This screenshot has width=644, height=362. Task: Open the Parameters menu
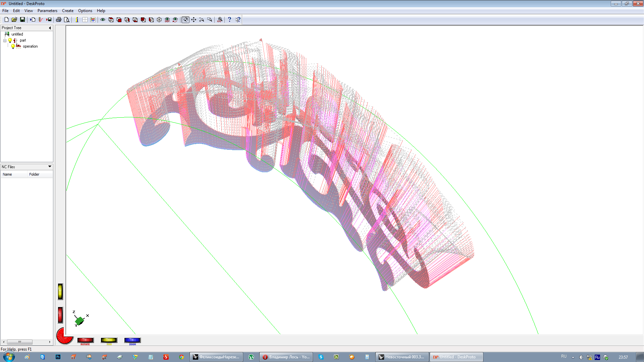47,11
